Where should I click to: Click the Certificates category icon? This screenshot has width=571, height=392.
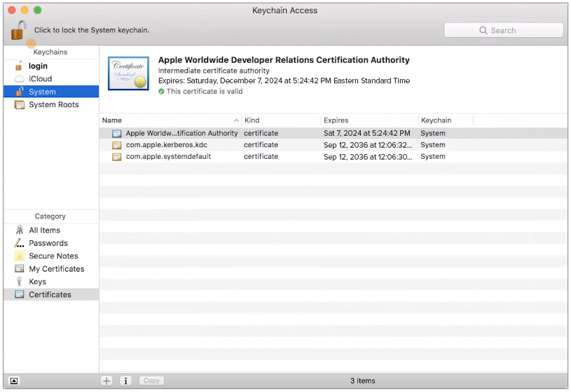click(x=20, y=294)
